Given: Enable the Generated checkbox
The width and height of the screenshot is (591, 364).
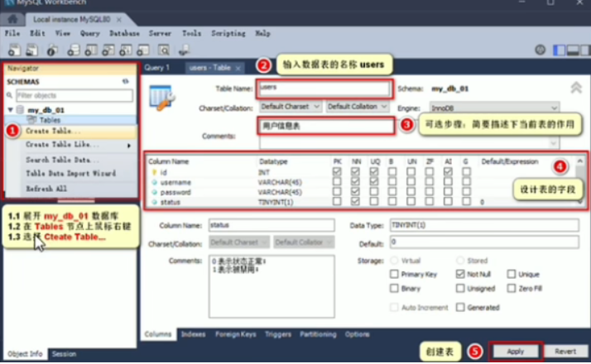Looking at the screenshot, I should click(460, 307).
